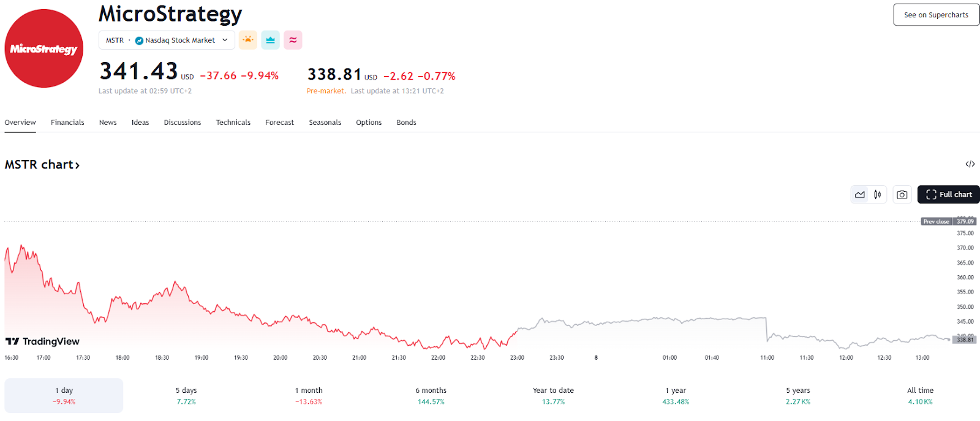Click See on Supercharts button
This screenshot has width=980, height=421.
[936, 15]
